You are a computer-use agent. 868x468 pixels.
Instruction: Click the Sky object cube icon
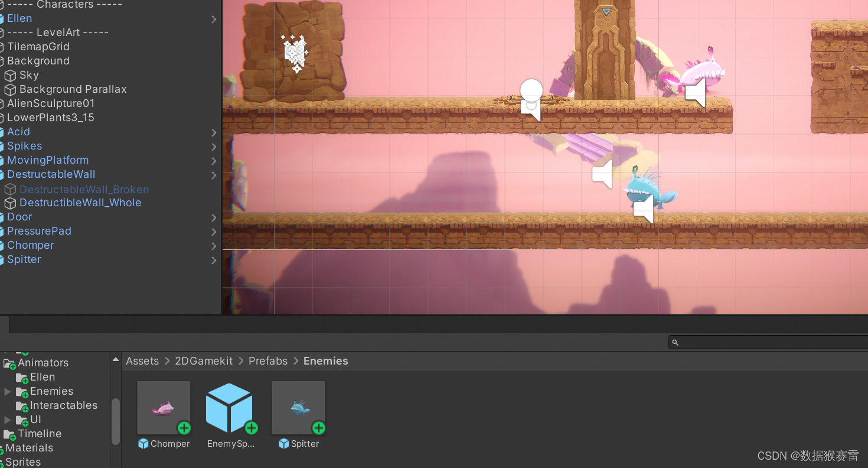(10, 76)
